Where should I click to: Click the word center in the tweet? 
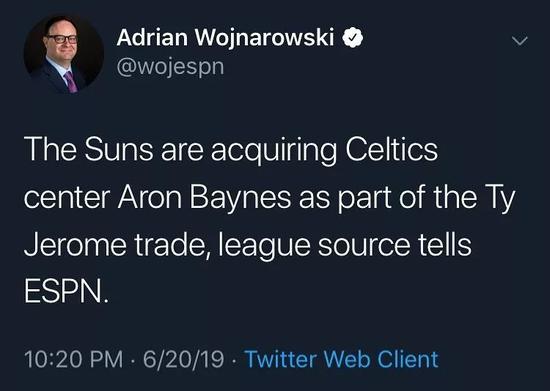pos(67,199)
